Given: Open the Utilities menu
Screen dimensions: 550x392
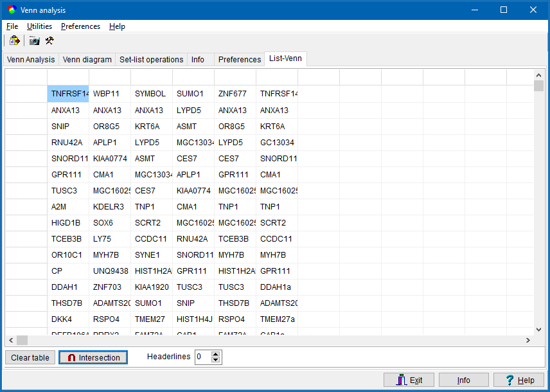Looking at the screenshot, I should click(x=40, y=26).
